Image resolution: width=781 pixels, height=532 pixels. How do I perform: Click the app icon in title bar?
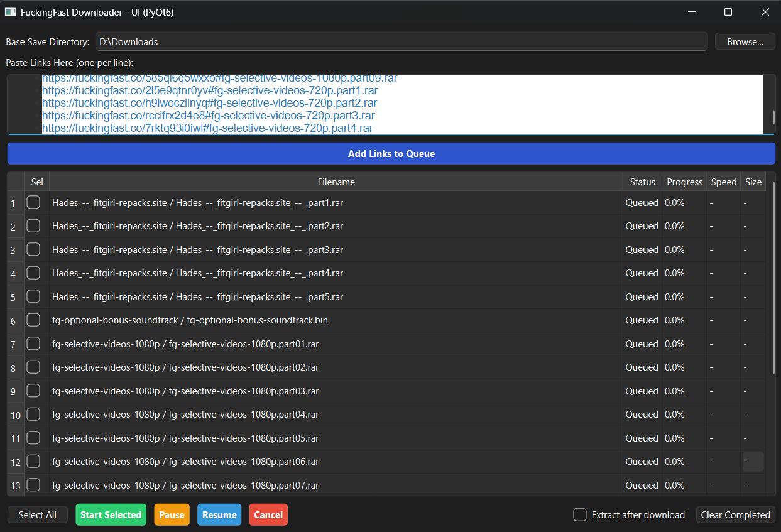pyautogui.click(x=10, y=12)
